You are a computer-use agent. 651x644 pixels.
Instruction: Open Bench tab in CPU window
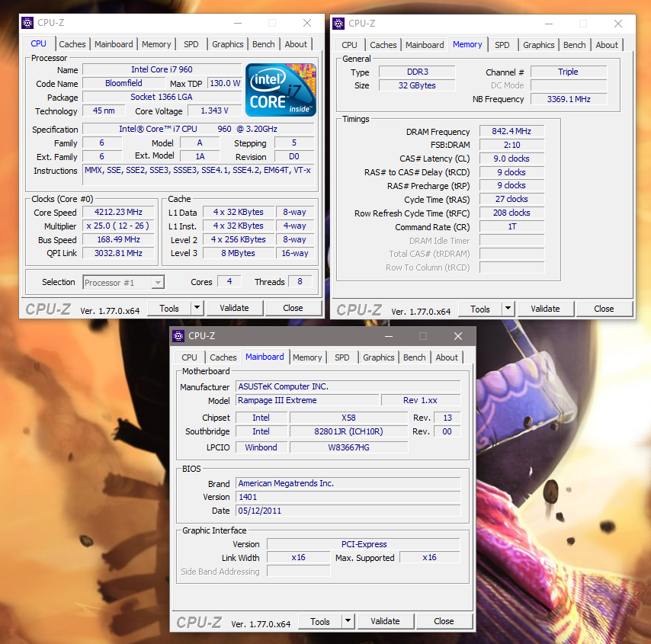(263, 44)
